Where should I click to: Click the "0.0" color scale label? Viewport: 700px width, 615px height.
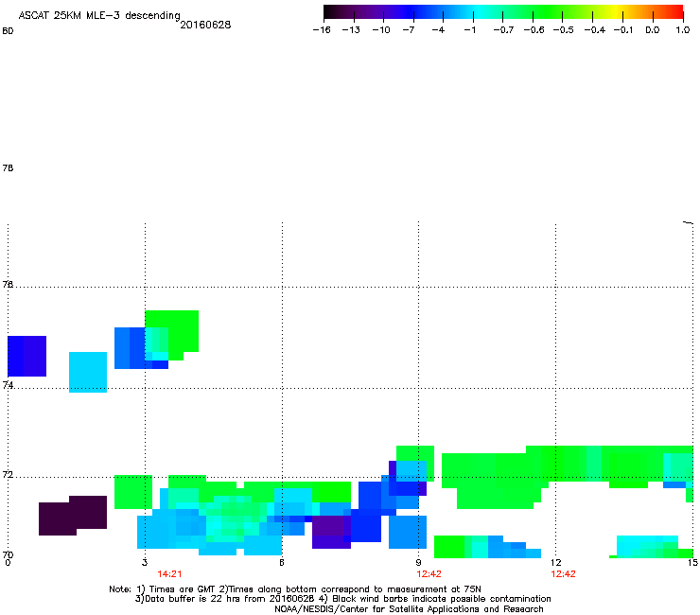coord(653,30)
